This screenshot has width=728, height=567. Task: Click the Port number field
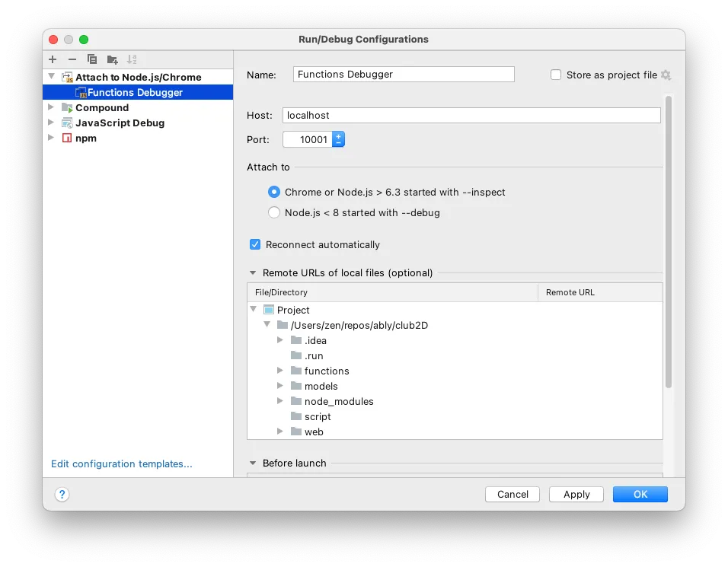pos(308,139)
